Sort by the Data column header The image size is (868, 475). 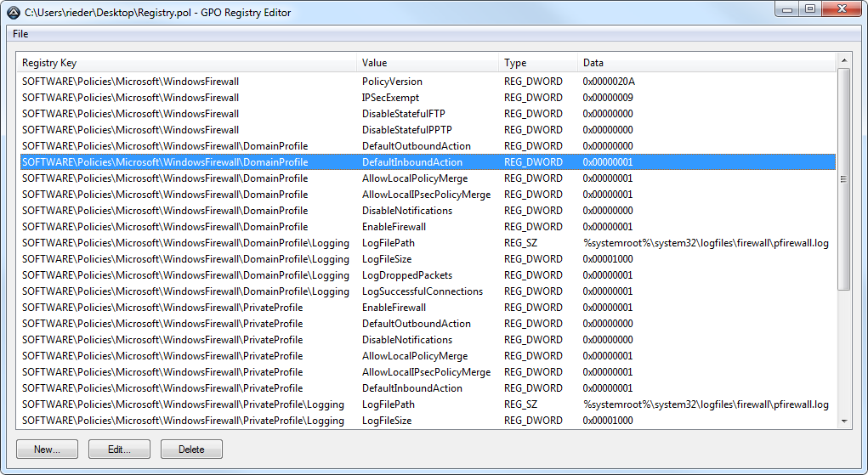[x=706, y=63]
